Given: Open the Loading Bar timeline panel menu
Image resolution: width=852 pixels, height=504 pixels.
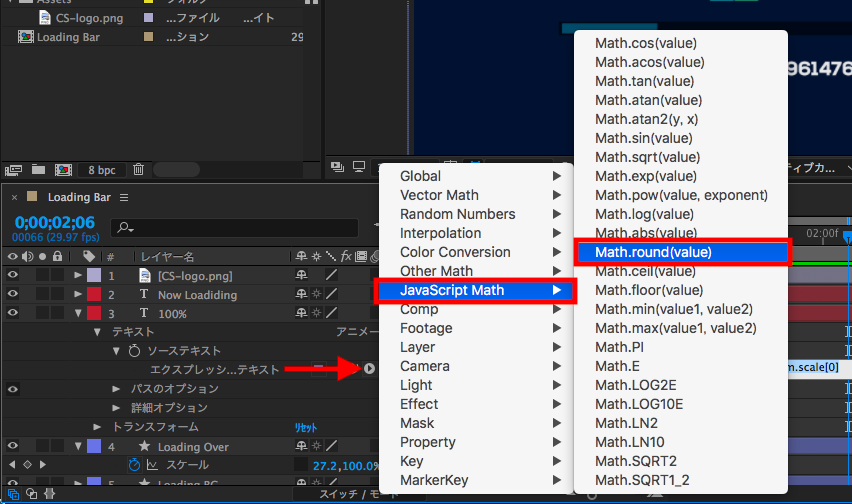Looking at the screenshot, I should point(124,197).
